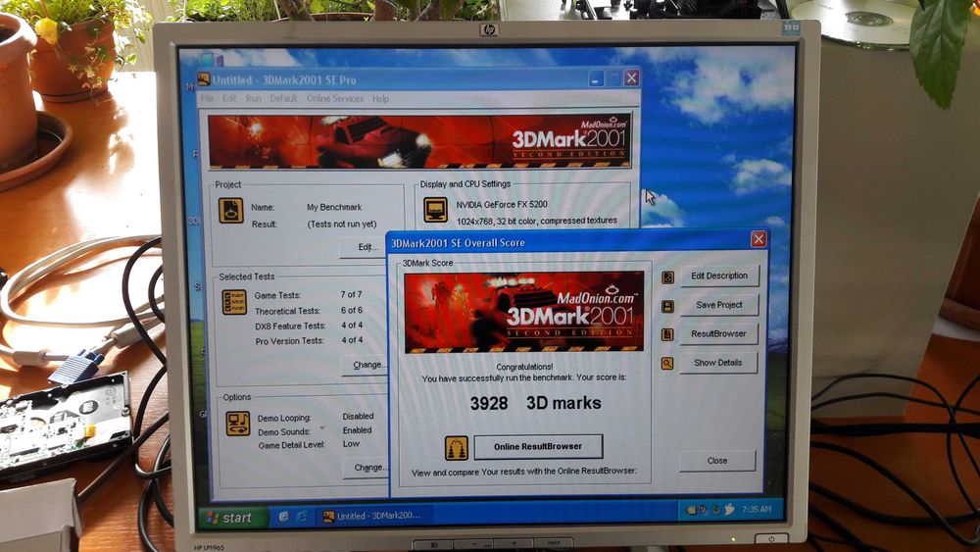
Task: Click the 3DMark2001 banner in main window
Action: [x=418, y=141]
